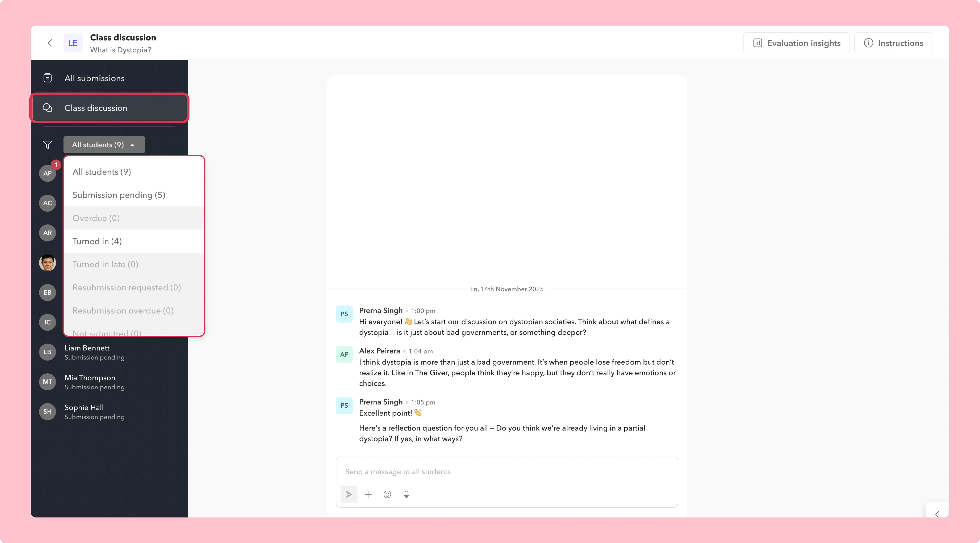980x543 pixels.
Task: Click the Fri, 14th November 2025 date label
Action: click(507, 289)
